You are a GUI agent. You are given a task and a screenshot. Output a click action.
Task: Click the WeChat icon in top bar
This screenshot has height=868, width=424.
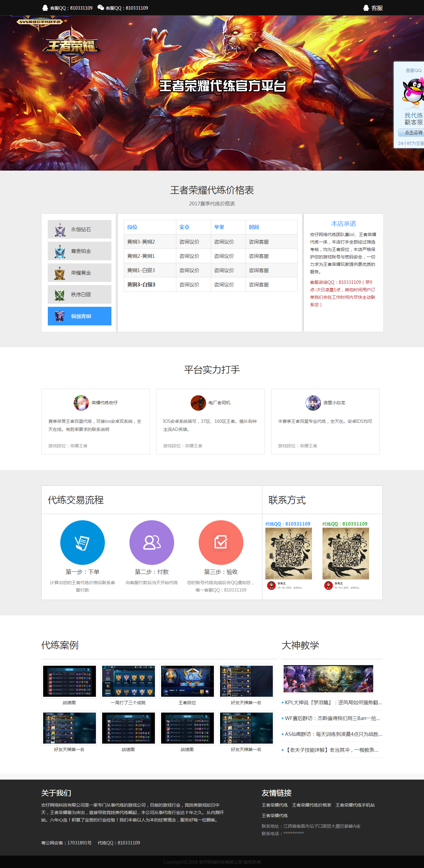(101, 7)
